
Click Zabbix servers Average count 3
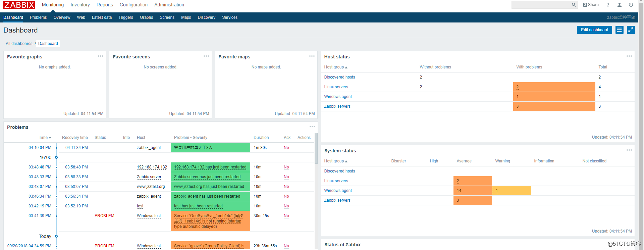click(458, 200)
